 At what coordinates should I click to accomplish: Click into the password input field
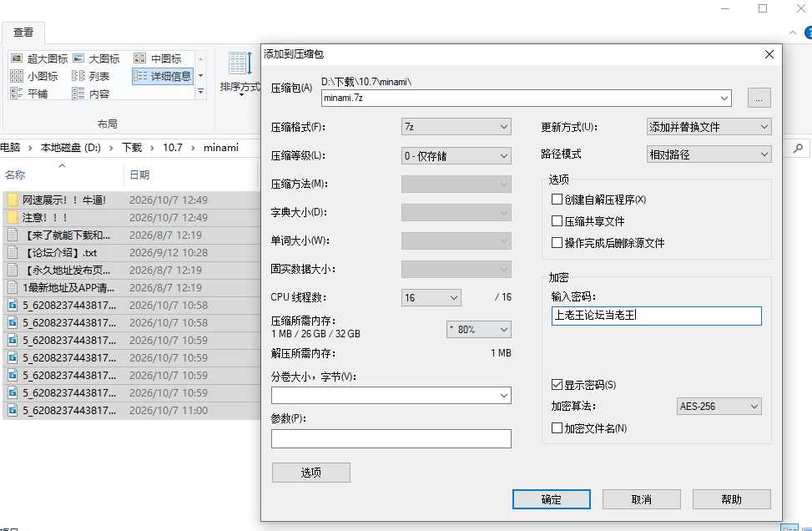657,316
